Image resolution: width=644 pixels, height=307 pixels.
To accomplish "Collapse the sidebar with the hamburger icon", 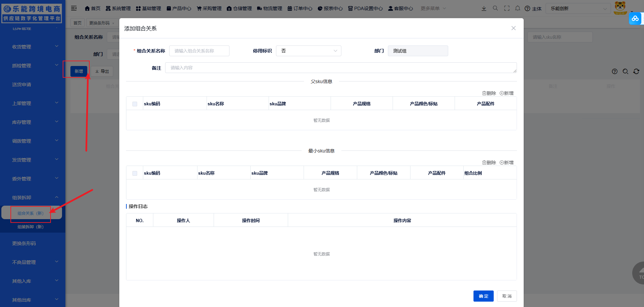I will coord(74,8).
